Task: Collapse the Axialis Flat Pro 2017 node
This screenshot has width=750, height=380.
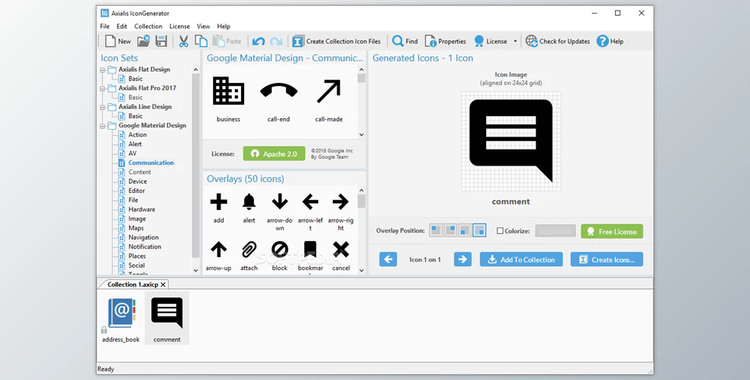Action: pyautogui.click(x=102, y=89)
